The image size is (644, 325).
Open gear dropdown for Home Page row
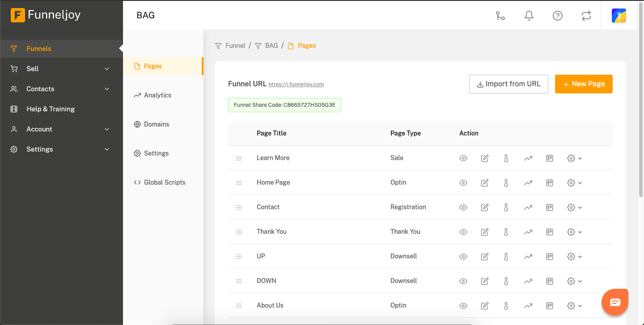coord(574,183)
